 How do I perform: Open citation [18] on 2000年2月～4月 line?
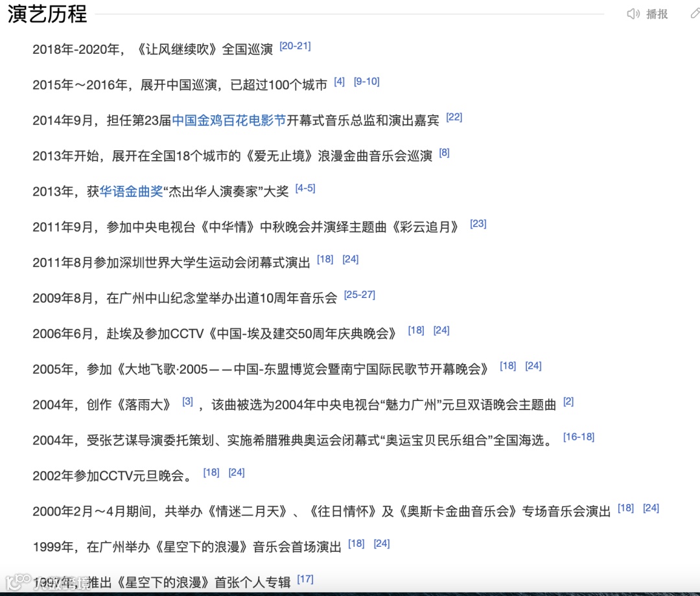click(x=626, y=508)
